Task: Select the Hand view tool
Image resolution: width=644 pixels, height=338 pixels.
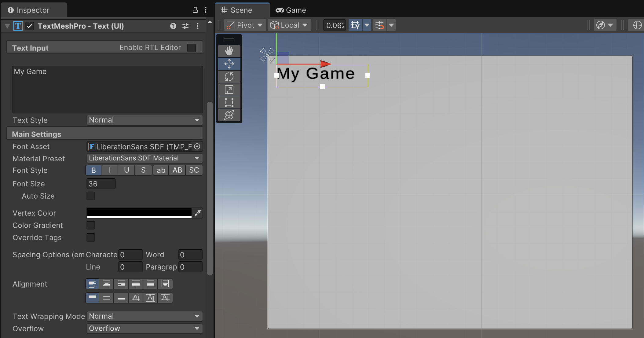Action: [x=229, y=51]
